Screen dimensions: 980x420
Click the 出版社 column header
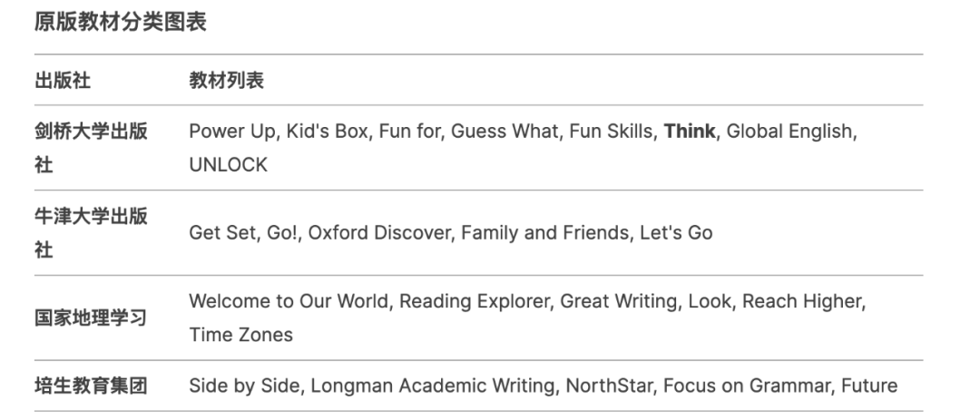pyautogui.click(x=63, y=80)
